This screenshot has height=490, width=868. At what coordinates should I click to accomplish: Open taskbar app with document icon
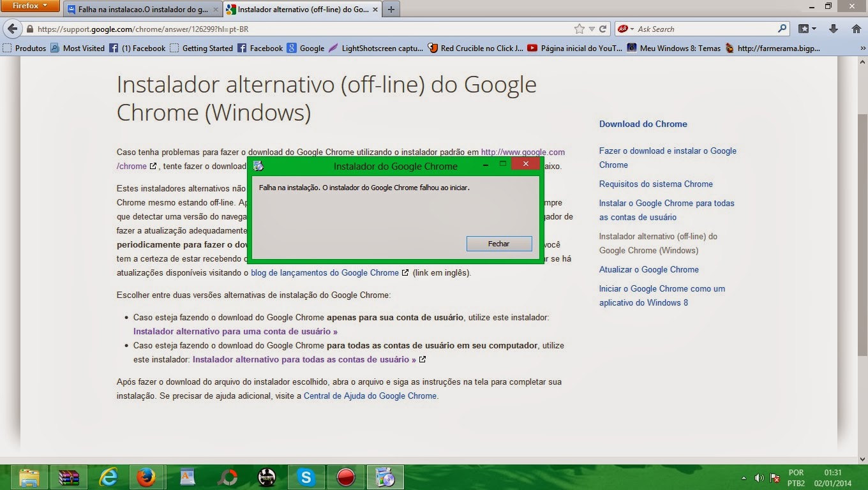point(187,477)
